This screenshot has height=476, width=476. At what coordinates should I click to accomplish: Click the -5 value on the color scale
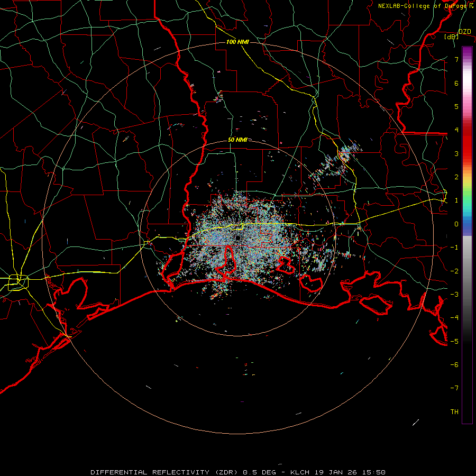point(454,342)
